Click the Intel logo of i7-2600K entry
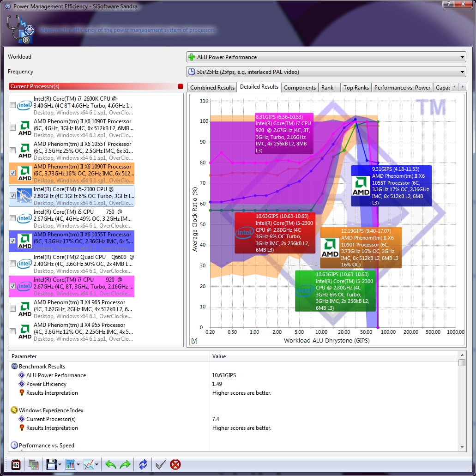The width and height of the screenshot is (476, 476). pyautogui.click(x=24, y=105)
